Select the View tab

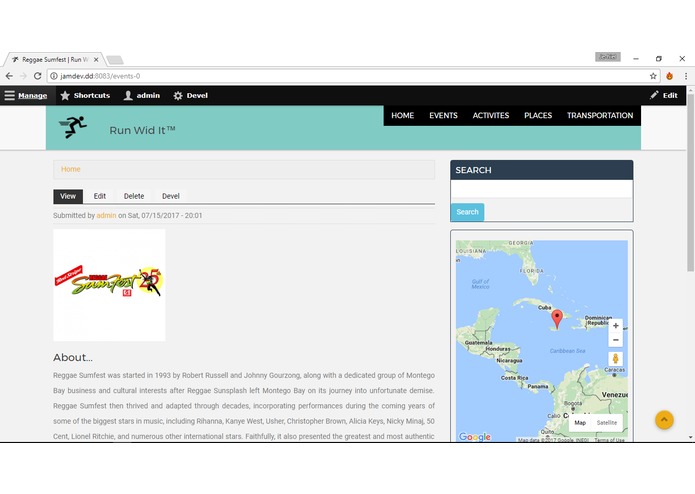[68, 196]
